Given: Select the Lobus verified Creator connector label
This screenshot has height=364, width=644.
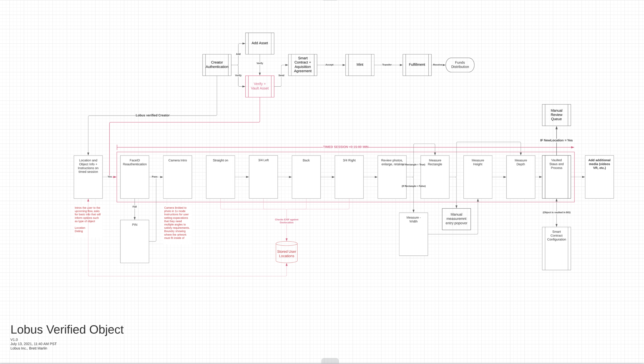Looking at the screenshot, I should point(152,115).
